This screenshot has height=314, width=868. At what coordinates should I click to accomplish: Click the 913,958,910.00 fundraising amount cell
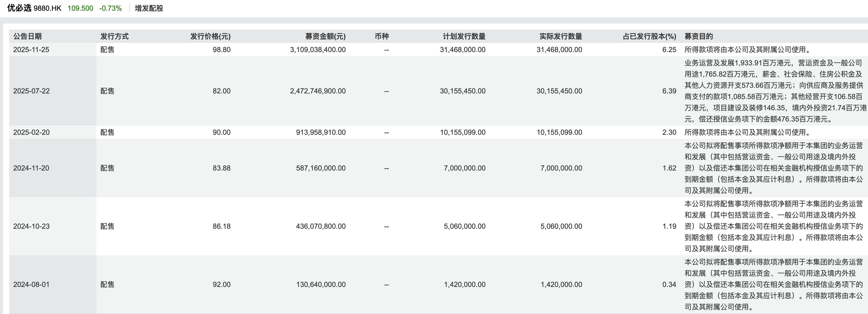click(321, 132)
